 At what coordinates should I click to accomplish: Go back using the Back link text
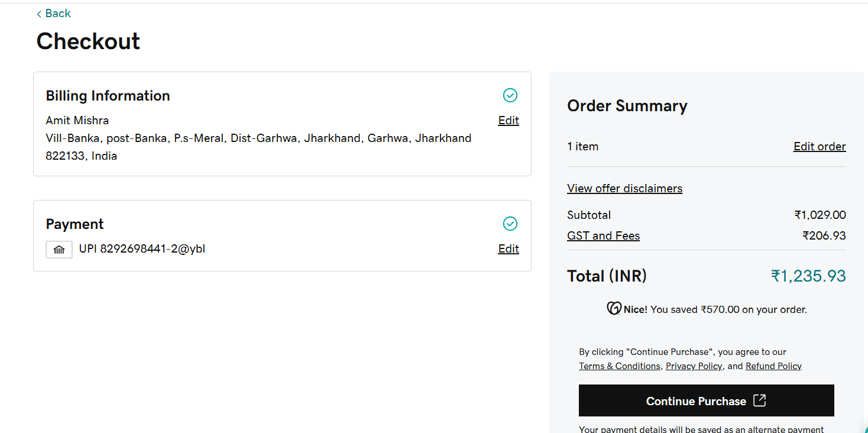58,14
